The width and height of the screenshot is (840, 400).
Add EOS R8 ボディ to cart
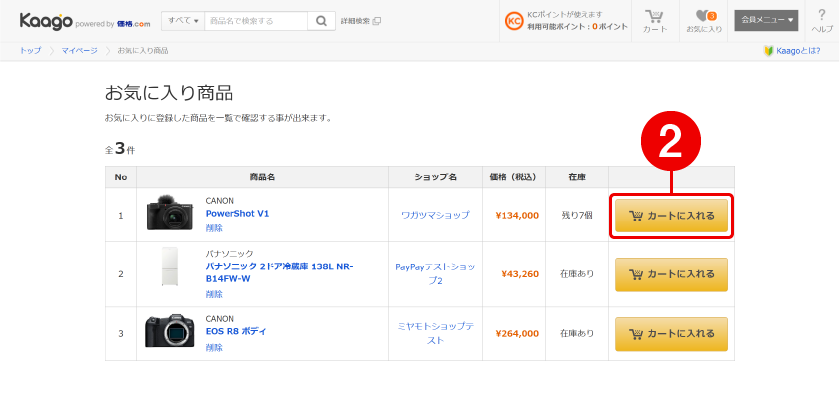(x=671, y=334)
